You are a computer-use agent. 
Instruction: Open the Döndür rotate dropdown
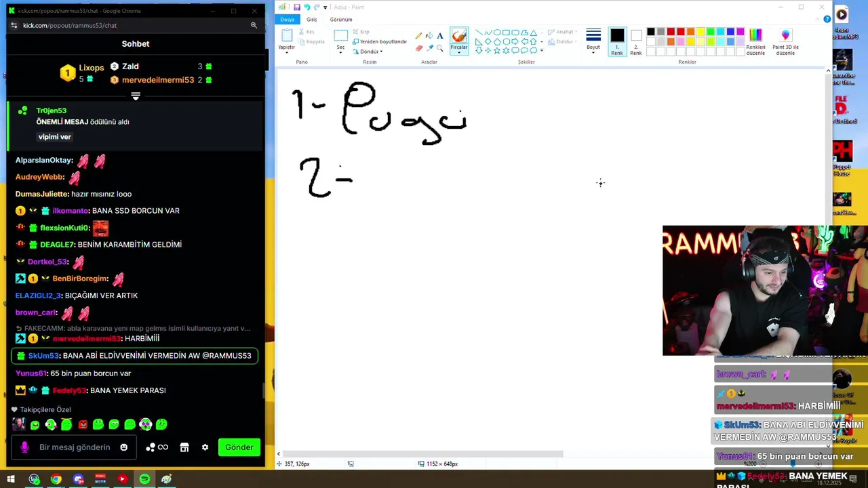368,52
